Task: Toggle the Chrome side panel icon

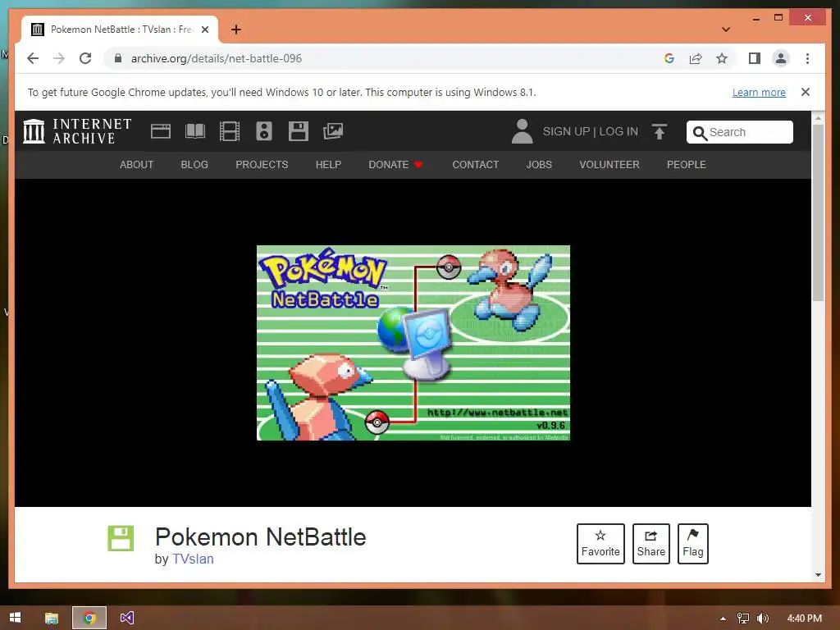Action: pyautogui.click(x=755, y=58)
